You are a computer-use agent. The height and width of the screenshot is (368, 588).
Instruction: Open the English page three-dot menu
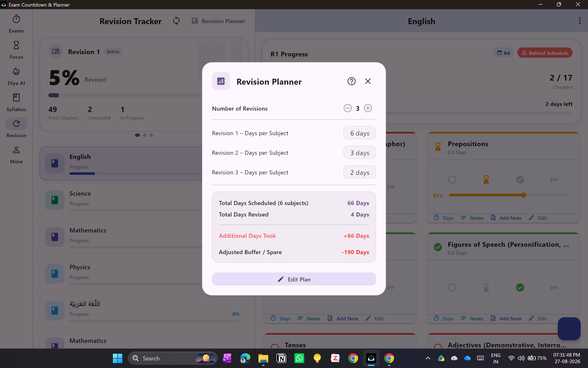(x=580, y=21)
